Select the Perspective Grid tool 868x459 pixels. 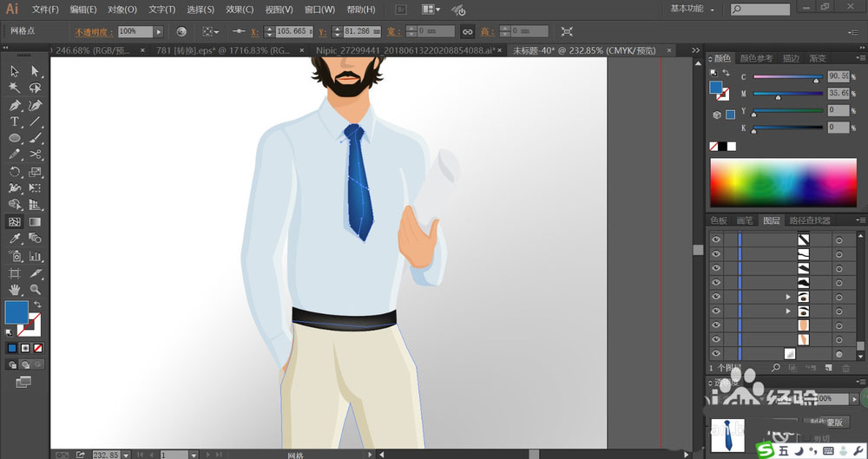[x=36, y=205]
